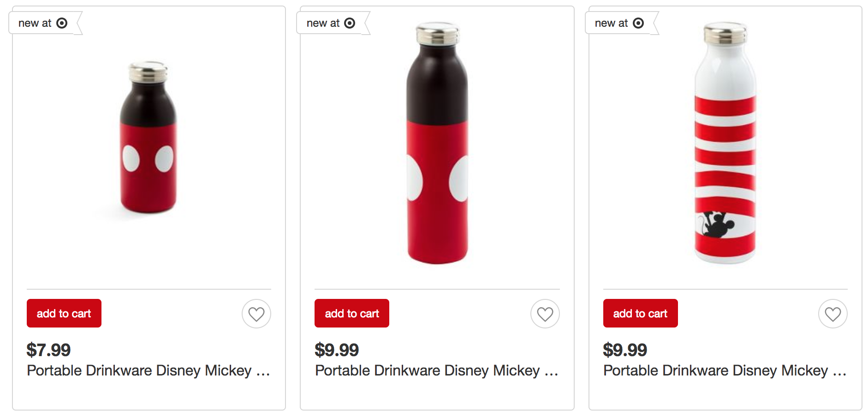Open the tall red and black bottle image
The height and width of the screenshot is (417, 868).
click(x=437, y=143)
